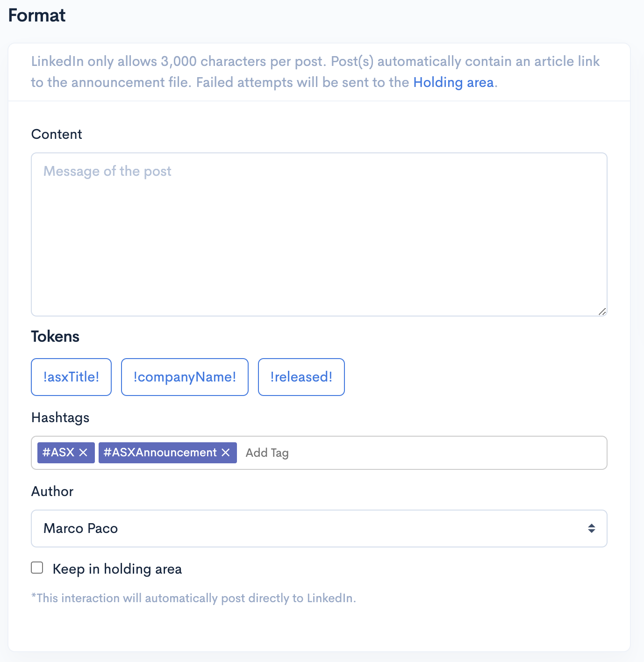Click the Keep in holding area label text
Screen dimensions: 644x662
coord(117,569)
